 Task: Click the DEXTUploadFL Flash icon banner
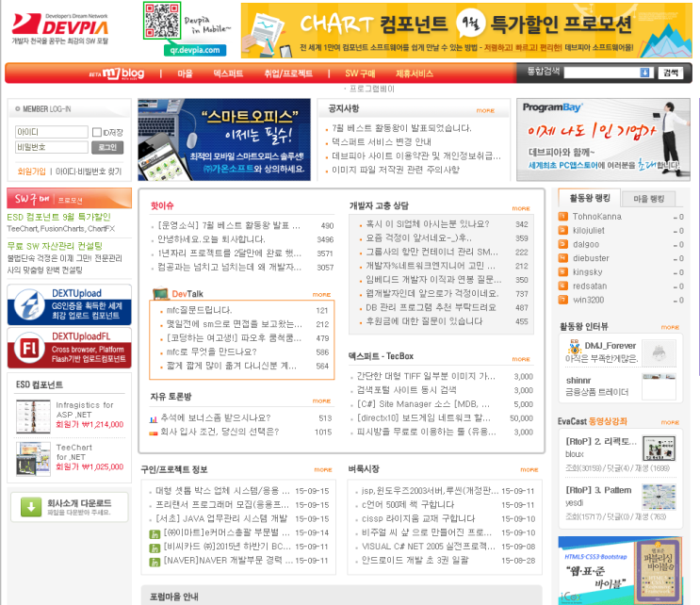(x=69, y=349)
